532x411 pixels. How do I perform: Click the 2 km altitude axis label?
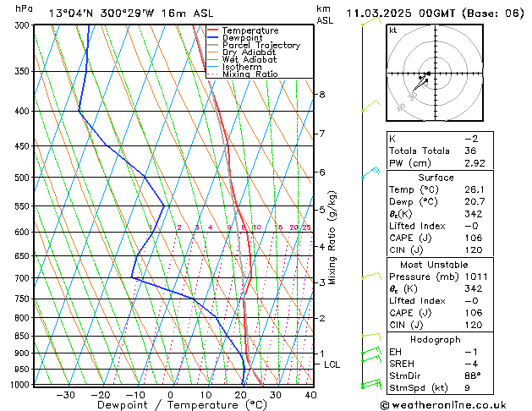click(322, 318)
